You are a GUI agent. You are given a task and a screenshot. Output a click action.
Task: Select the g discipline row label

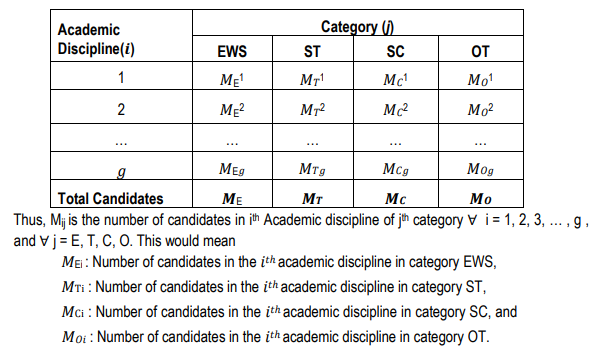click(x=121, y=166)
